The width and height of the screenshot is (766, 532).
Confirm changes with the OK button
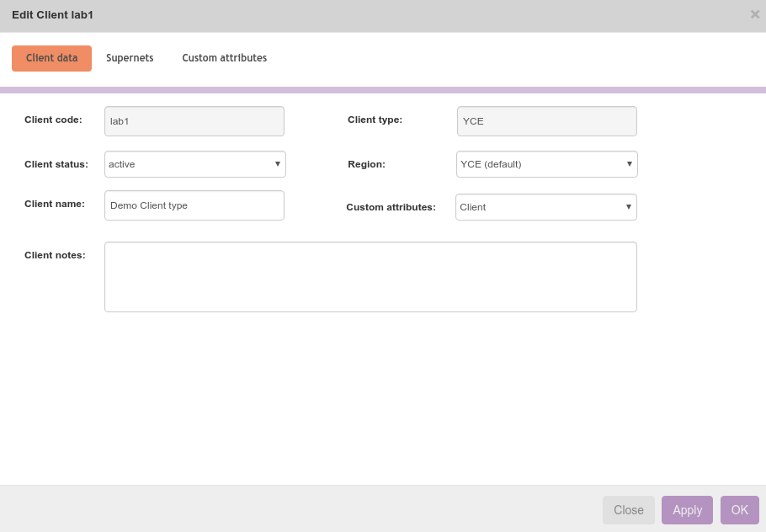coord(739,510)
